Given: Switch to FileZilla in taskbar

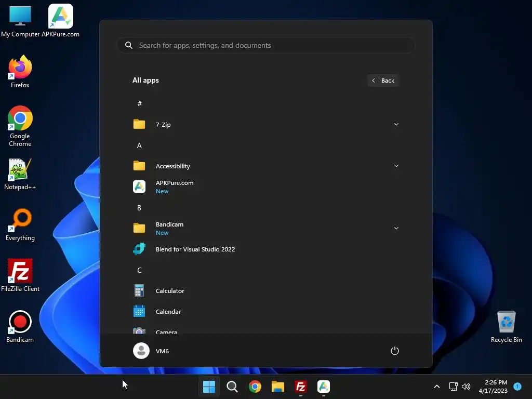Looking at the screenshot, I should (x=301, y=387).
